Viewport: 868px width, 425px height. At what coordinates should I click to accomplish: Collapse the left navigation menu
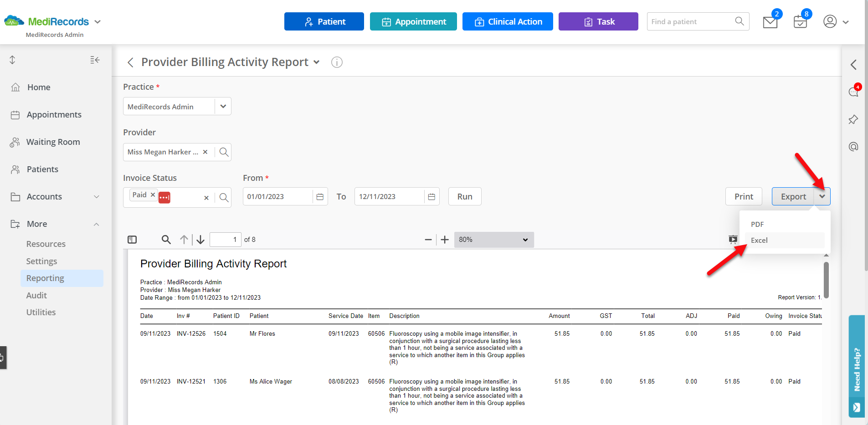(95, 60)
